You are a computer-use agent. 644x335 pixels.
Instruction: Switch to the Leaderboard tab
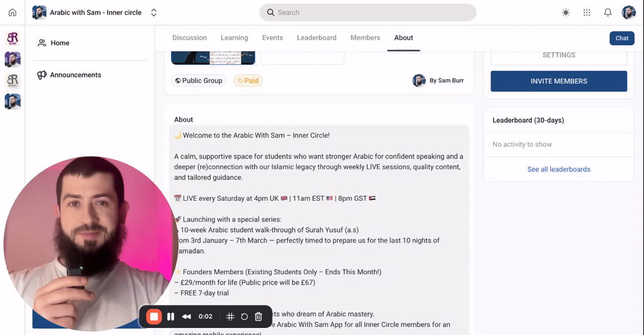pyautogui.click(x=317, y=38)
